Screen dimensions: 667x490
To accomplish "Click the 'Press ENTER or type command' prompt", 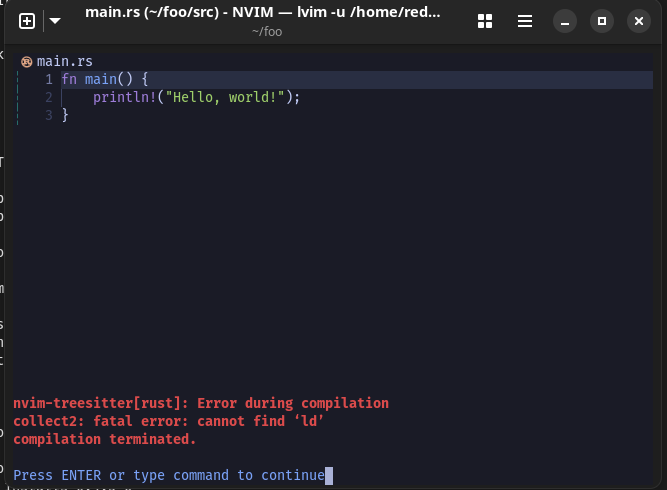I will click(169, 475).
